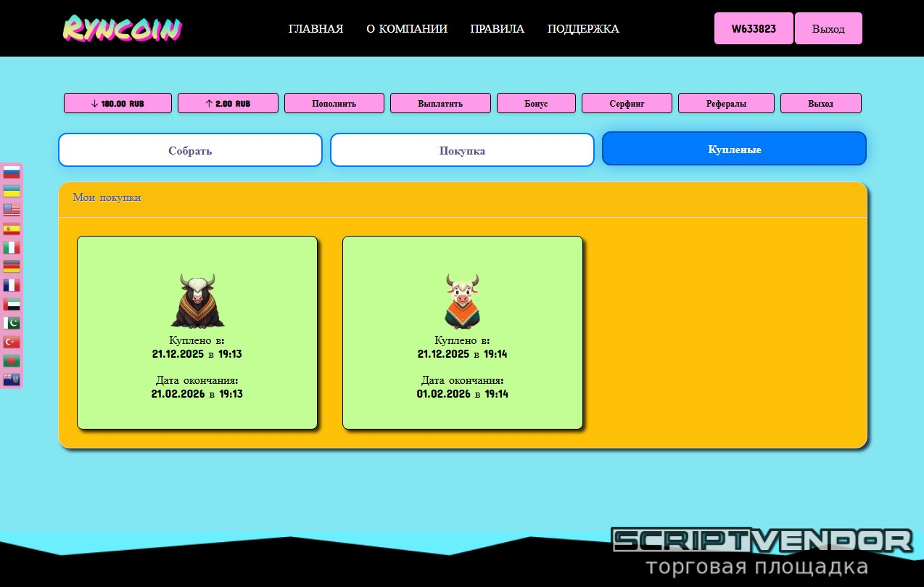Image resolution: width=924 pixels, height=587 pixels.
Task: Click the dark yak purchase image
Action: 197,300
